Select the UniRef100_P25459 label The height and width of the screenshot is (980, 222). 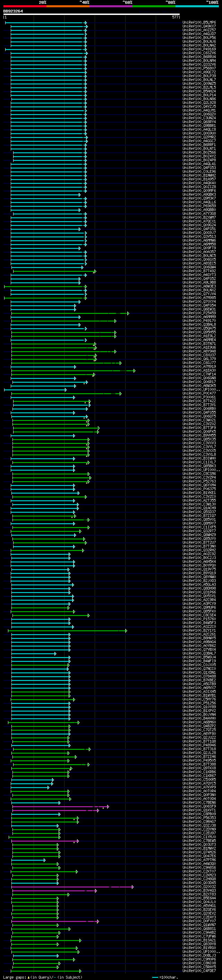[199, 313]
